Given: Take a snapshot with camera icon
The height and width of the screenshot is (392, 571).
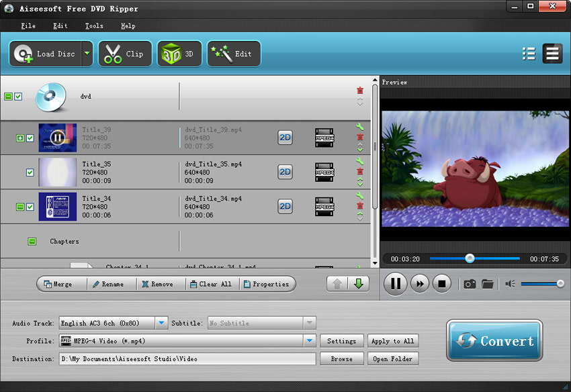Looking at the screenshot, I should coord(470,284).
